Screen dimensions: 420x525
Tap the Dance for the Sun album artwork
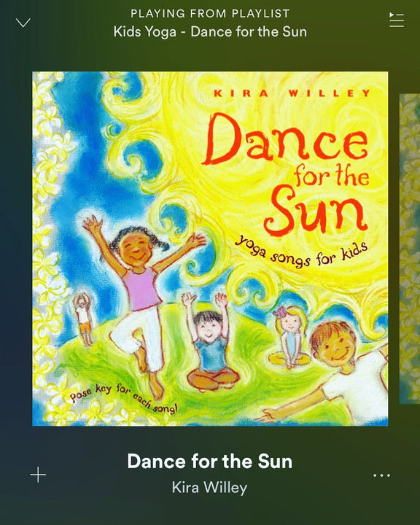coord(210,249)
